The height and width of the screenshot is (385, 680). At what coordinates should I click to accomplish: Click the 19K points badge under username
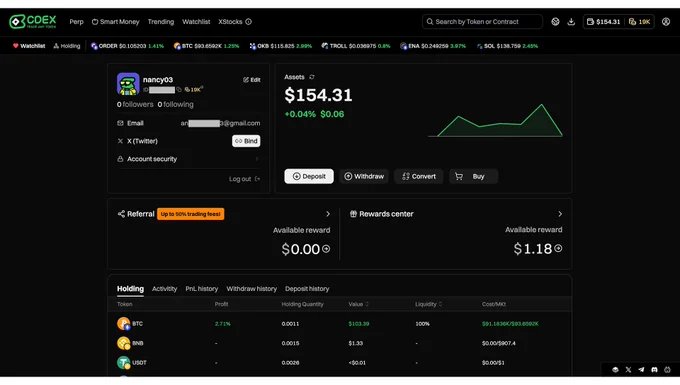click(193, 90)
